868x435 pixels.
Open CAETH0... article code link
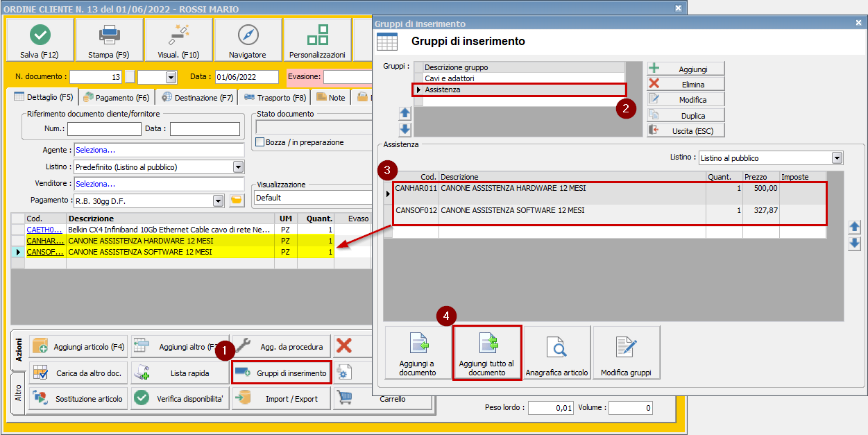45,229
